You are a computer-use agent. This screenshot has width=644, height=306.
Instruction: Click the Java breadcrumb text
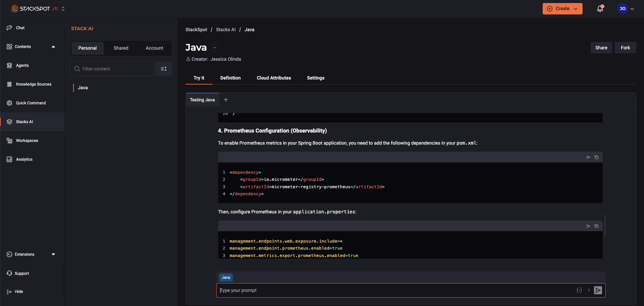[249, 30]
